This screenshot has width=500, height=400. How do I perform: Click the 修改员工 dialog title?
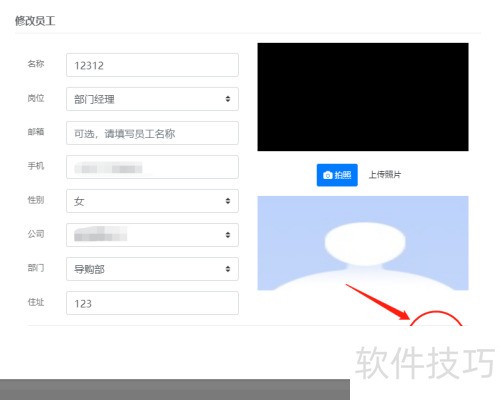(35, 21)
